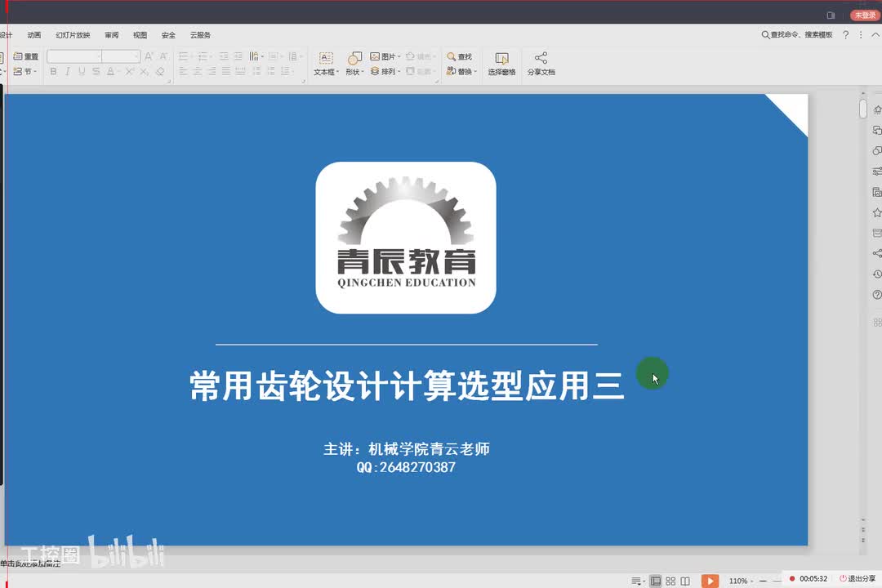
Task: Open the font color dropdown arrow
Action: [x=119, y=72]
